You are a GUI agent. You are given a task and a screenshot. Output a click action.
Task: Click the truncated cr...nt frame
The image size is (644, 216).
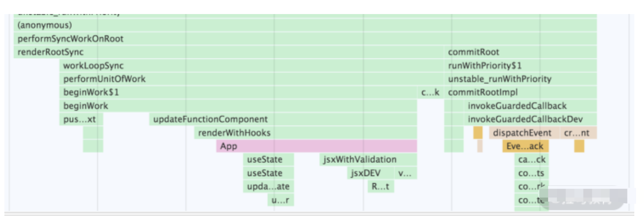(x=576, y=133)
